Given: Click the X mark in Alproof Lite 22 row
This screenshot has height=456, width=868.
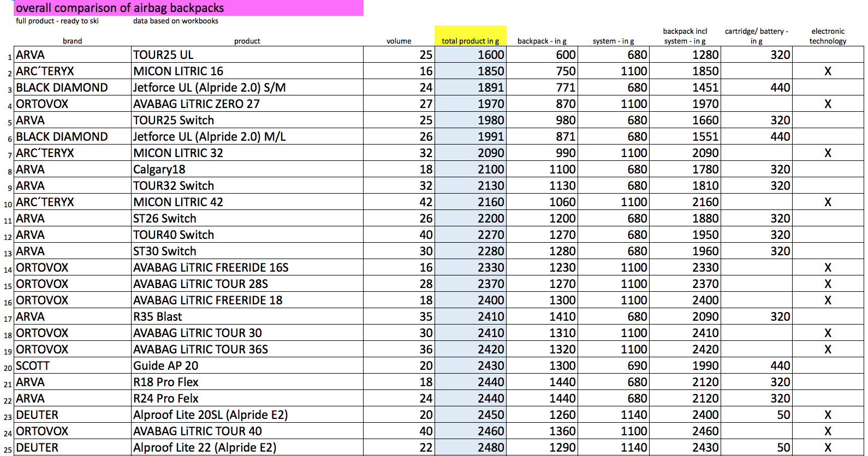Looking at the screenshot, I should tap(828, 447).
